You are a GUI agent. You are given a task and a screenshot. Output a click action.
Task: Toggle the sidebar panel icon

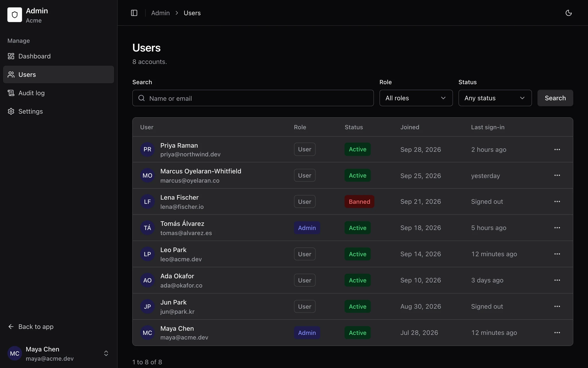(134, 13)
